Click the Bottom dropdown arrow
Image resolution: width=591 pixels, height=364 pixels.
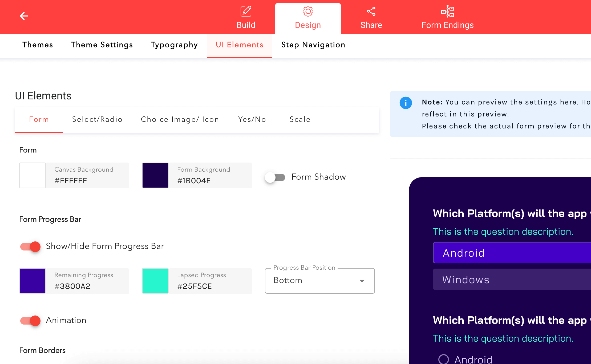(x=362, y=281)
